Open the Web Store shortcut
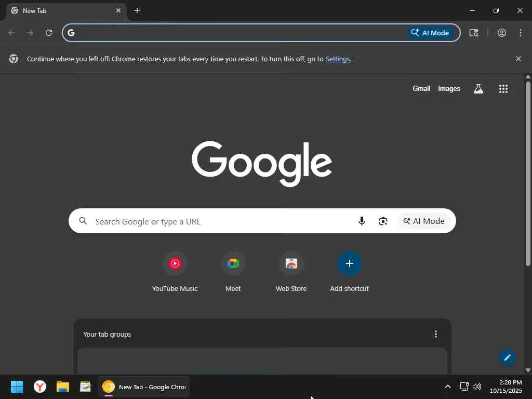Screen dimensions: 532x399 291,272
